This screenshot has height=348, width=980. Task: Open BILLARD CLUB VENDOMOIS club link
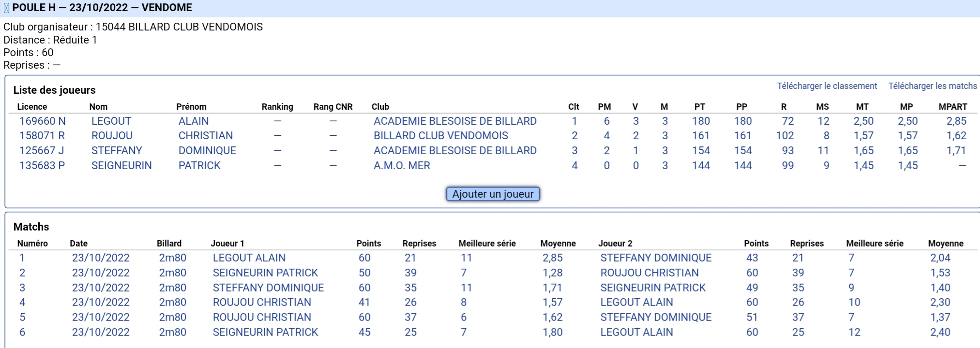click(441, 136)
